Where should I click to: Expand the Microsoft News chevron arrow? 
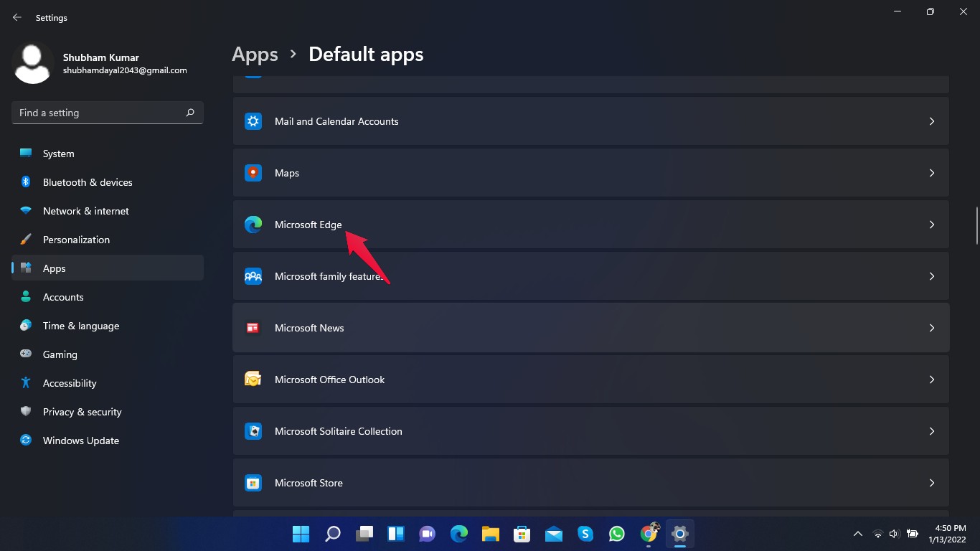click(931, 328)
